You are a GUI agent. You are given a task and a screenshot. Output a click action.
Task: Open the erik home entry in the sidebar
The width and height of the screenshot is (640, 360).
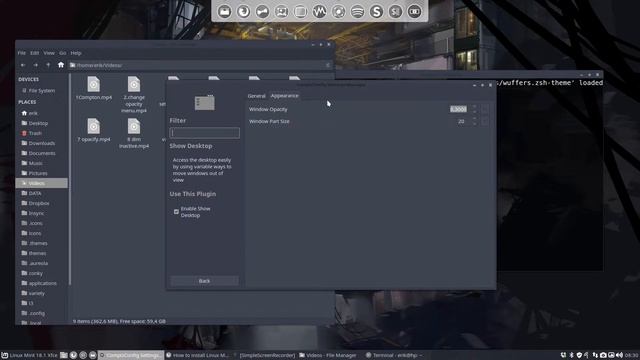tap(29, 113)
